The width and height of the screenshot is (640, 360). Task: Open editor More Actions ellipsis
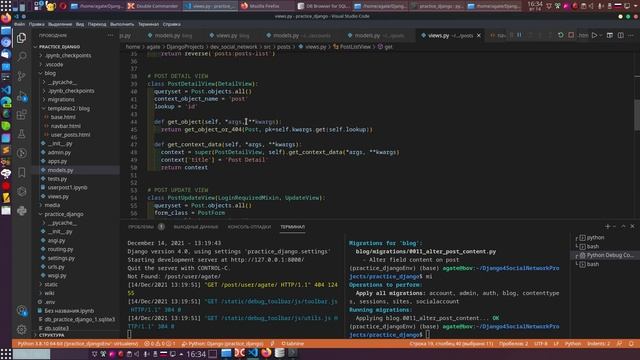[x=631, y=36]
